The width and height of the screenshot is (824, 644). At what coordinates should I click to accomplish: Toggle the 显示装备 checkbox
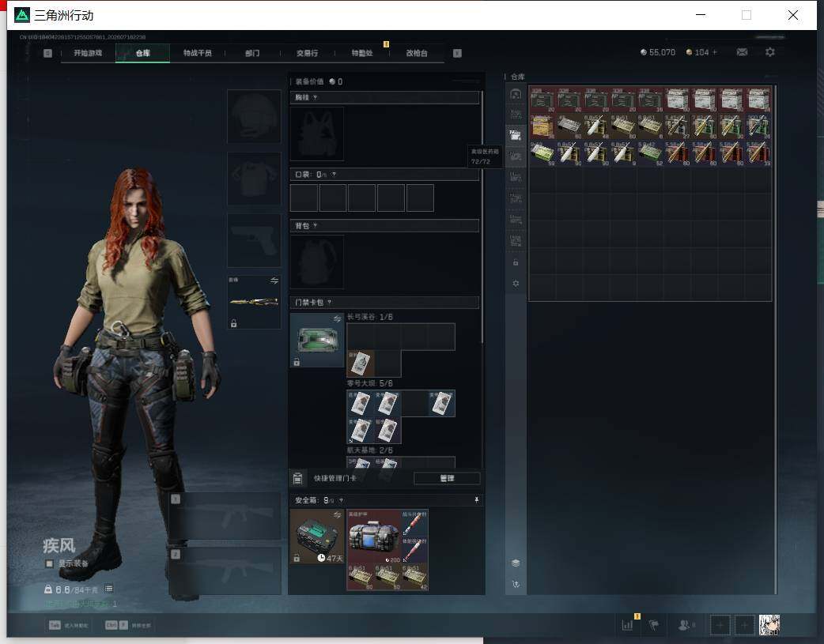[49, 563]
